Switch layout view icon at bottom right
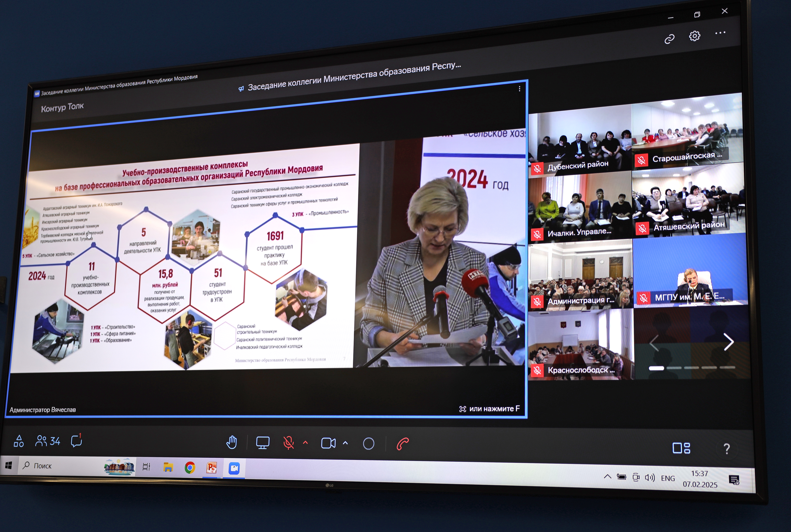 tap(681, 448)
